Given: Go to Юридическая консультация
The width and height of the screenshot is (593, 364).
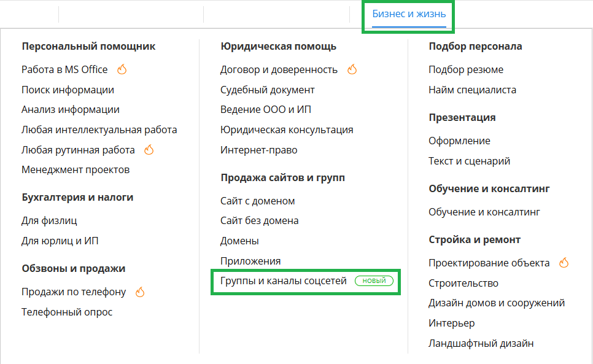Looking at the screenshot, I should [287, 130].
